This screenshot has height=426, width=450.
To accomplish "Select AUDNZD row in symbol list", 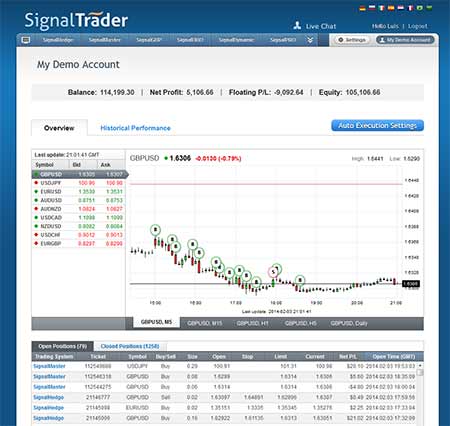I will [79, 209].
